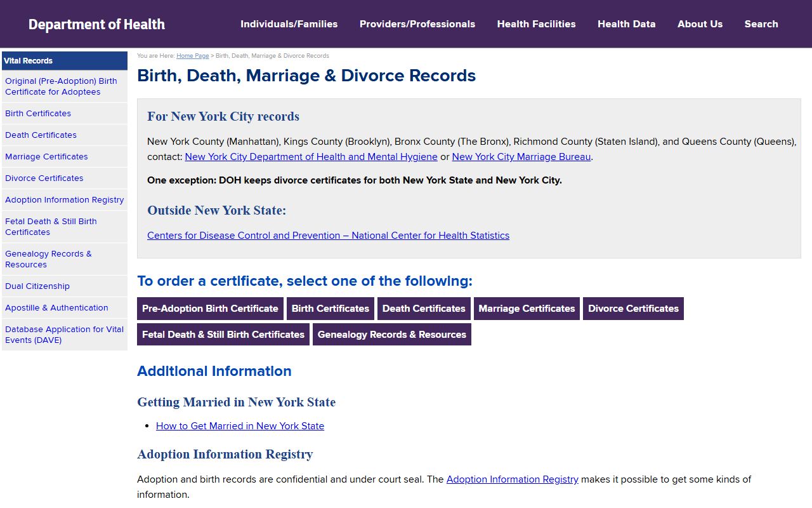Click the purple Death Certificates button

tap(424, 309)
